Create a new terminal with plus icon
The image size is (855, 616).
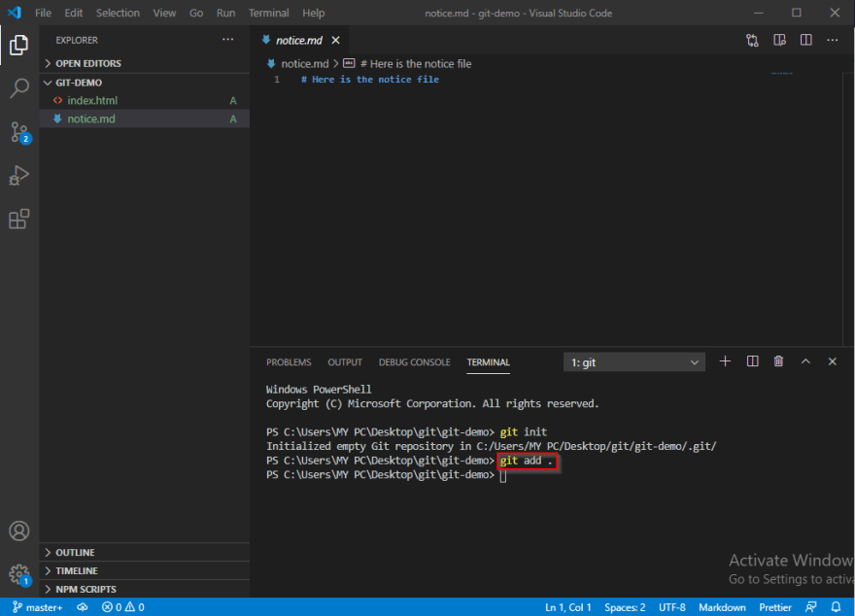(x=725, y=361)
